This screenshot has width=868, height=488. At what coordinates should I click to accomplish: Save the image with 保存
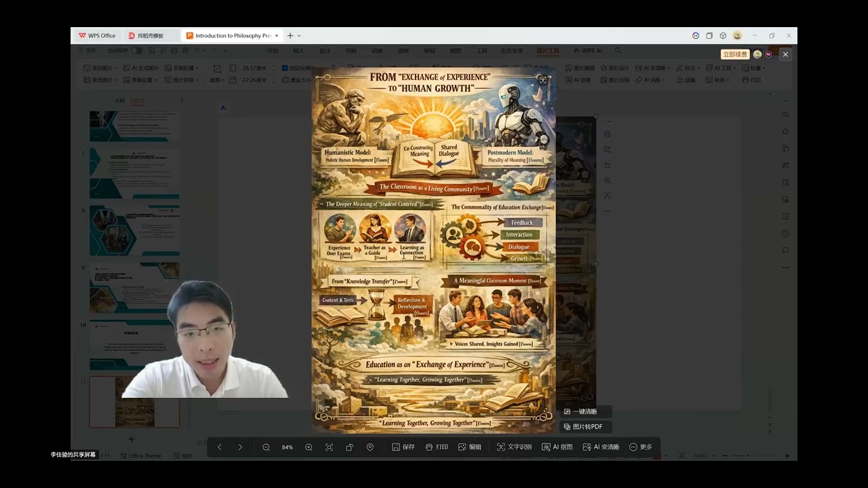click(x=403, y=447)
